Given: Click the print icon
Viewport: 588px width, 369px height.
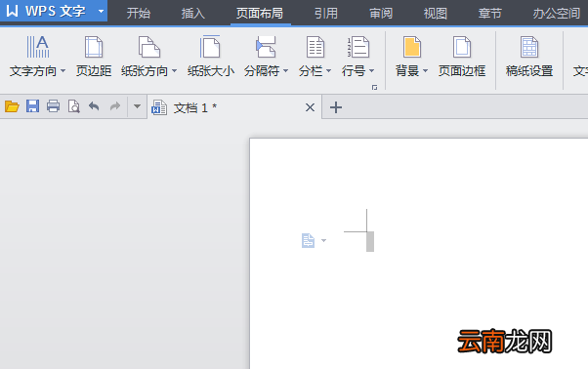Looking at the screenshot, I should tap(54, 106).
